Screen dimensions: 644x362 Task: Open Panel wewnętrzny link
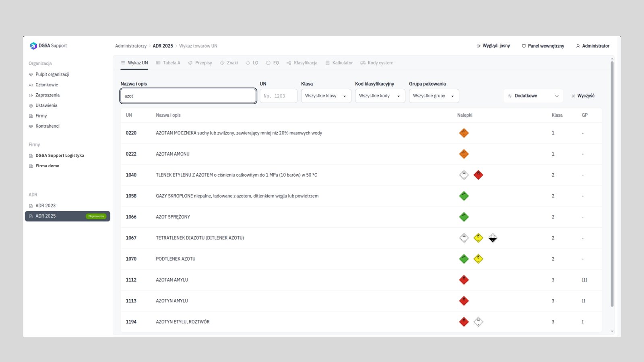(x=543, y=46)
